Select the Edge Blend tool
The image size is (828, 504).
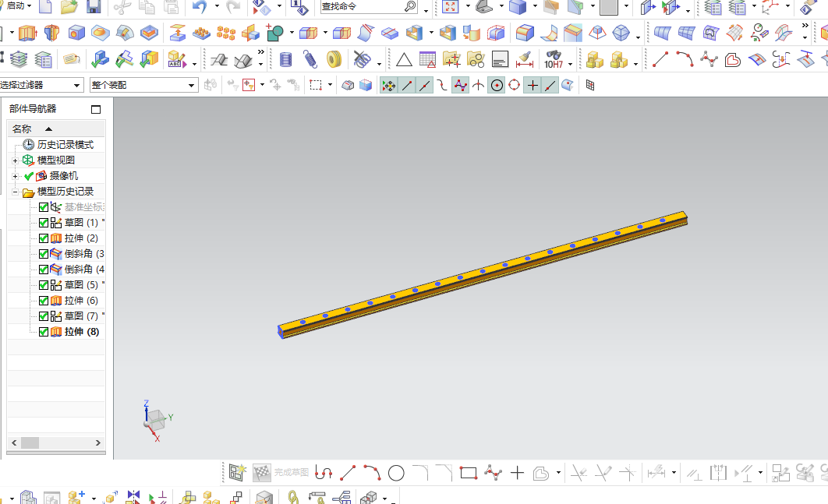[x=525, y=33]
